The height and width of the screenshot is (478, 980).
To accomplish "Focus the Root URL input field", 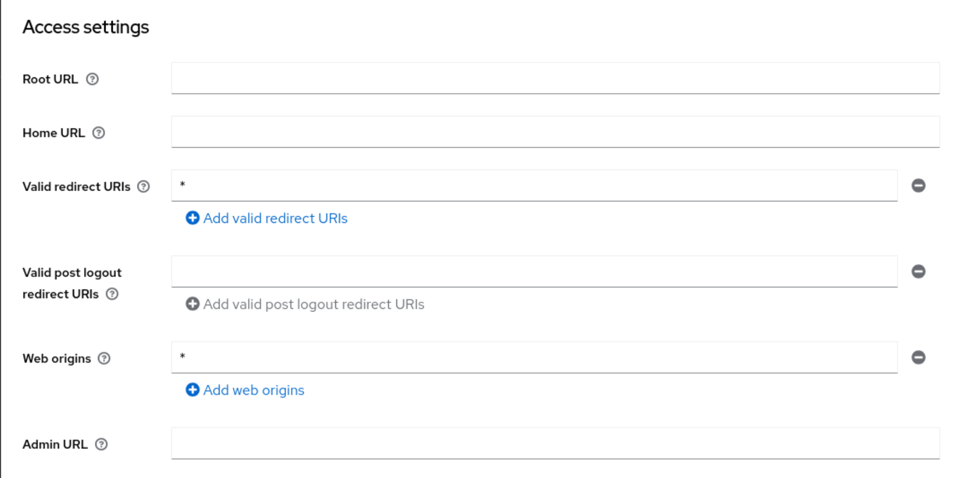I will (554, 78).
